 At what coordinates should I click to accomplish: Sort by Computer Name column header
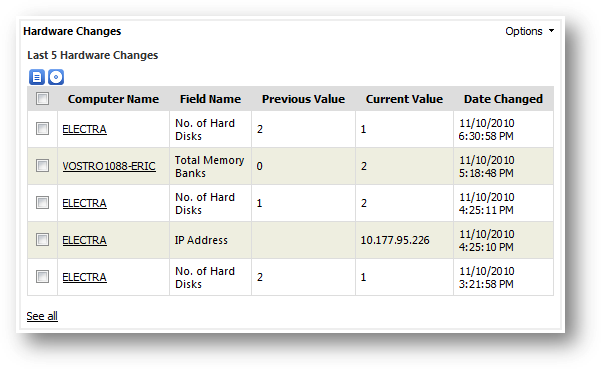click(113, 99)
